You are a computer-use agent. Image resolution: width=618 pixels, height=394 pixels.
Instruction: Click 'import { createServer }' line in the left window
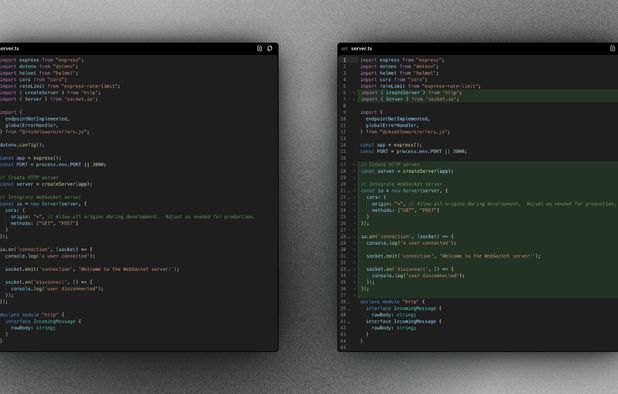50,93
